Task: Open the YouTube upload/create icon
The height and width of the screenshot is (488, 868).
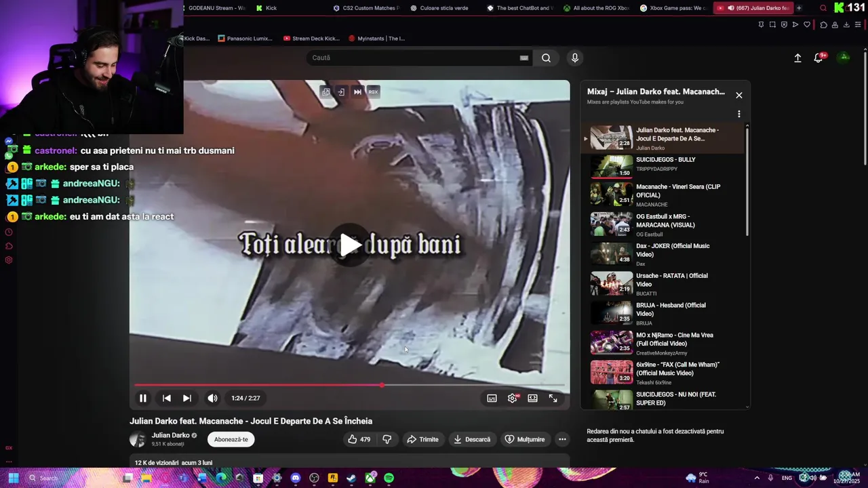Action: pyautogui.click(x=797, y=58)
